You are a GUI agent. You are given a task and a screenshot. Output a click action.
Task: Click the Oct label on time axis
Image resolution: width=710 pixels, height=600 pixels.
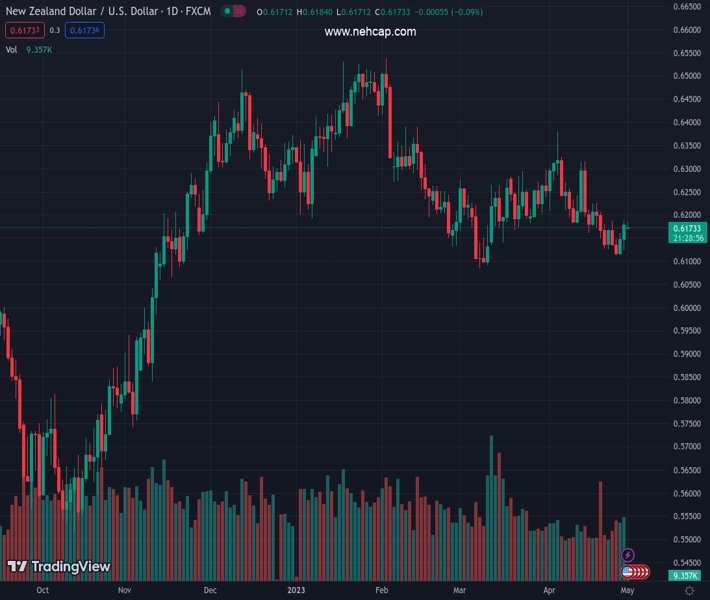pyautogui.click(x=42, y=591)
